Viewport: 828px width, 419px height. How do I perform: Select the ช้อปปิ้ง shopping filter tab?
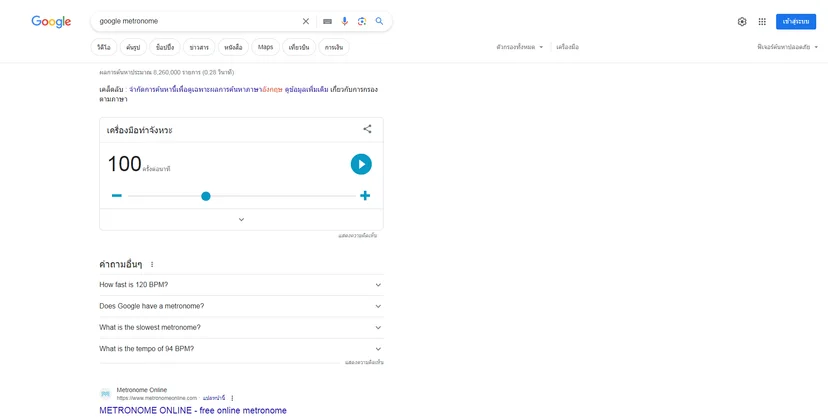pyautogui.click(x=165, y=47)
